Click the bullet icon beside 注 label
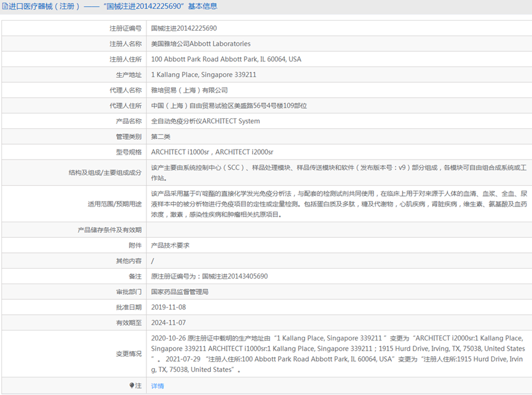532x395 pixels. (131, 385)
